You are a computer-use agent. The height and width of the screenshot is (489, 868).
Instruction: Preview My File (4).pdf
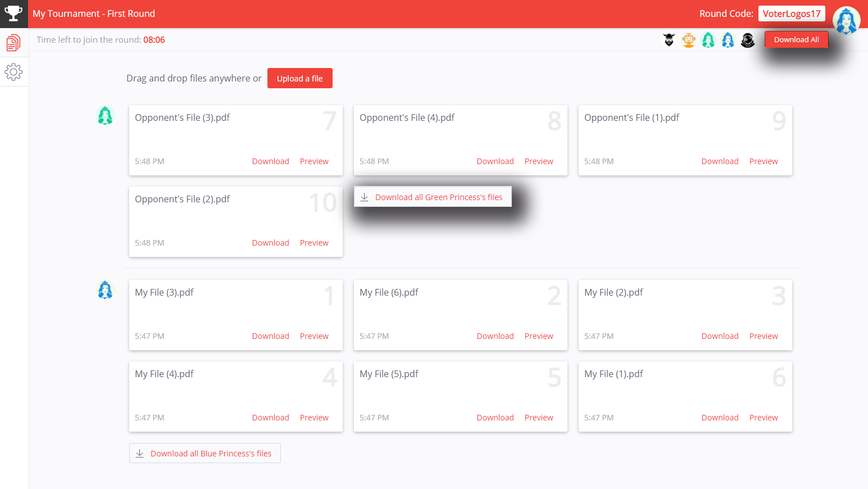[314, 418]
